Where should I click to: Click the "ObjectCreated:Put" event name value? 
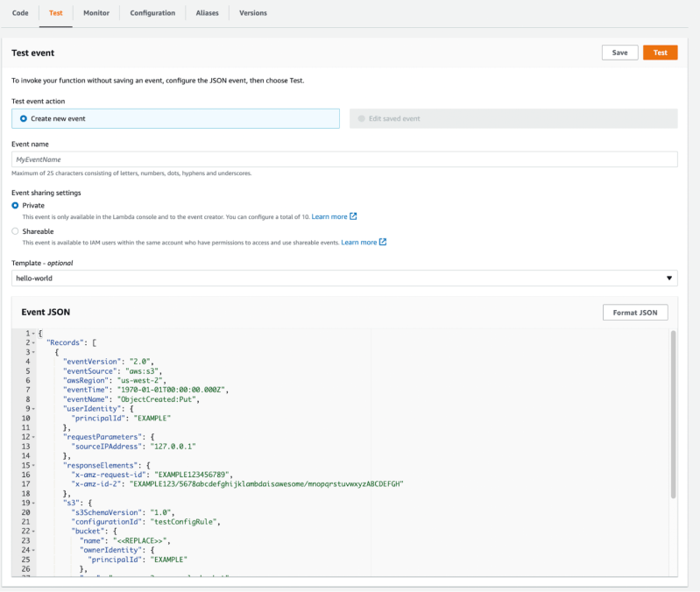pos(157,399)
